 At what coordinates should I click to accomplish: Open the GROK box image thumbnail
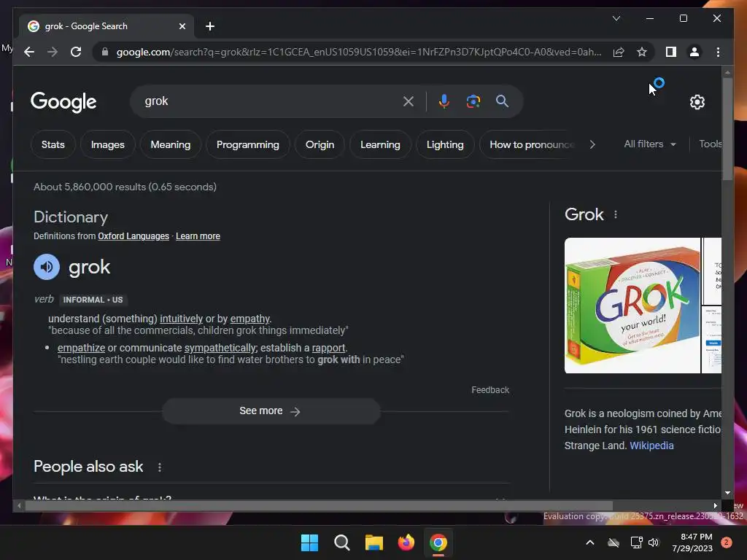pyautogui.click(x=632, y=306)
